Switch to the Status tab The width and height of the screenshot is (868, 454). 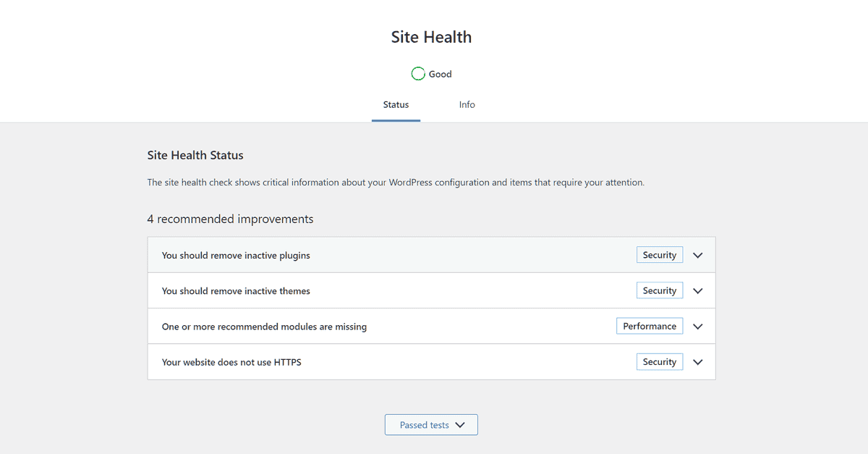[x=396, y=105]
